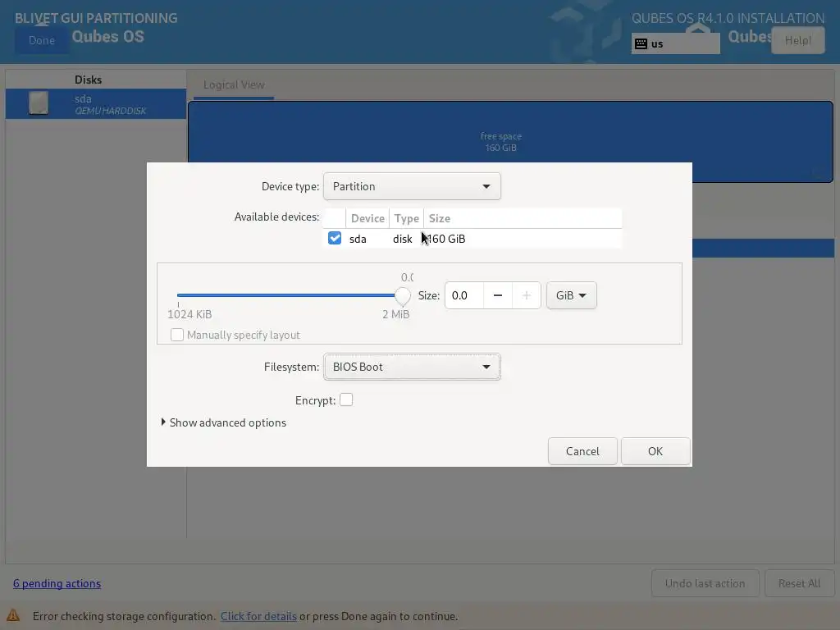Select the free space 160 GiB block
The height and width of the screenshot is (630, 840).
(510, 141)
